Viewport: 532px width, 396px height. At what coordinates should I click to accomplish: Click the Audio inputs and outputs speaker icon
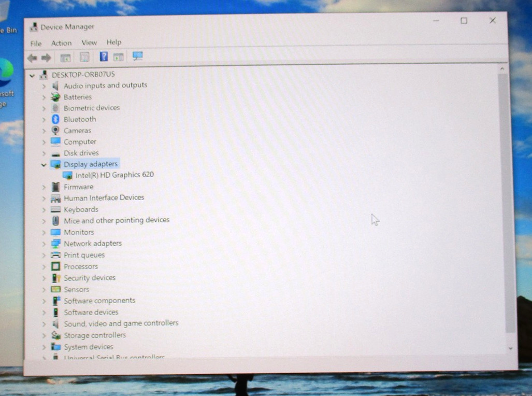[55, 86]
